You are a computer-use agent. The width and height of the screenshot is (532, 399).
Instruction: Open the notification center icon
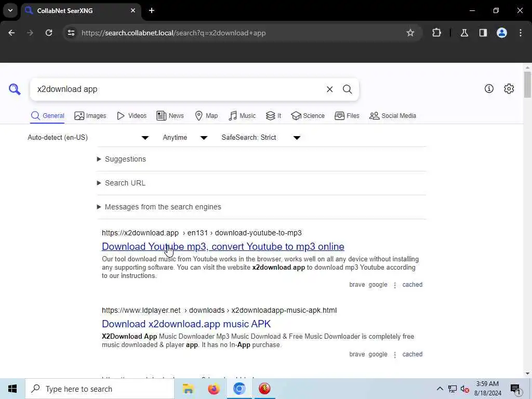[x=515, y=389]
